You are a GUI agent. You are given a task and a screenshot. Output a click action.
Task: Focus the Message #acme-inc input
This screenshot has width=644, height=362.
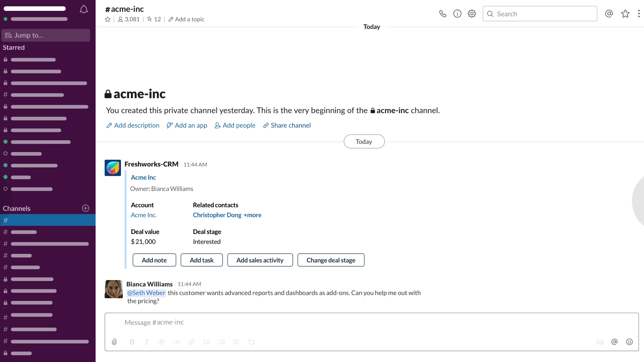click(x=372, y=323)
